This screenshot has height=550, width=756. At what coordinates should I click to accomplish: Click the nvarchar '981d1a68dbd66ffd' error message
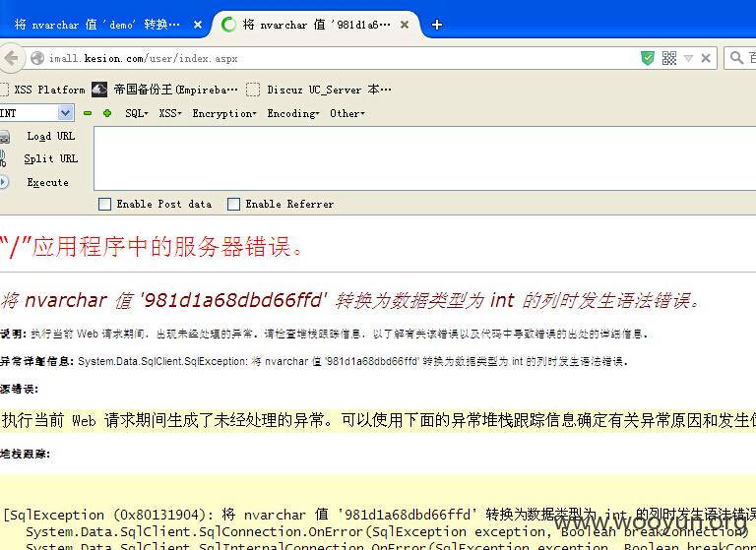tap(349, 300)
